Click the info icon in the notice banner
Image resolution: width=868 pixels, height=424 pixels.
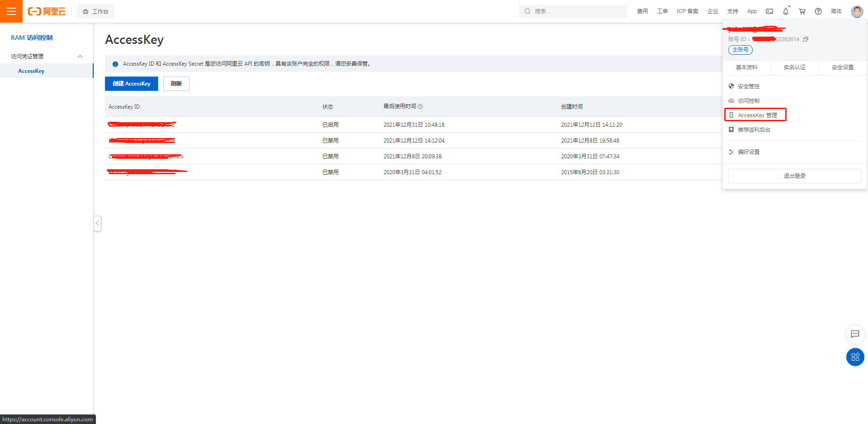(x=115, y=64)
